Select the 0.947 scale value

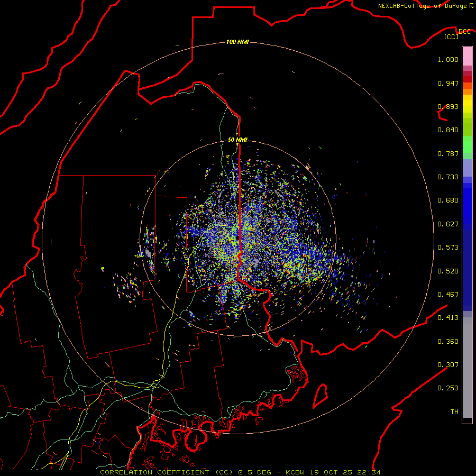tap(448, 83)
